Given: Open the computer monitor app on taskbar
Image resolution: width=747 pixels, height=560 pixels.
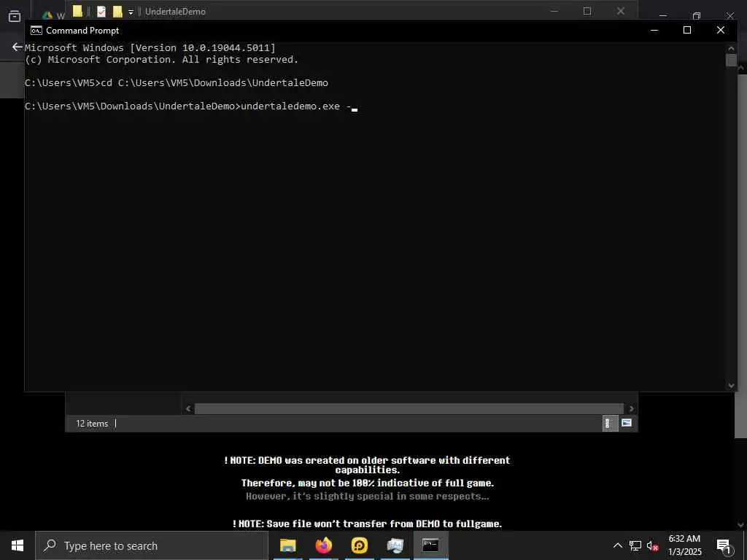Looking at the screenshot, I should pos(395,545).
